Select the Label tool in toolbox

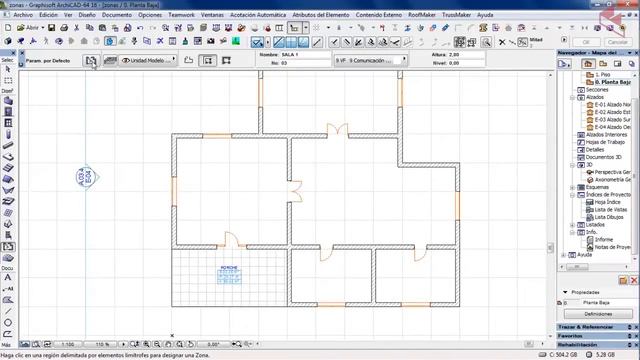point(8,289)
